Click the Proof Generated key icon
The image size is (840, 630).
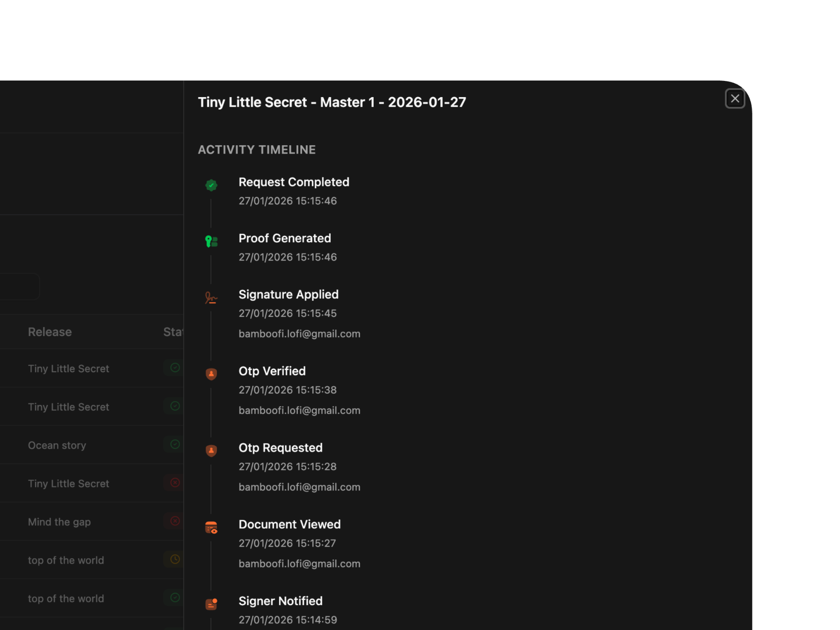click(x=211, y=241)
